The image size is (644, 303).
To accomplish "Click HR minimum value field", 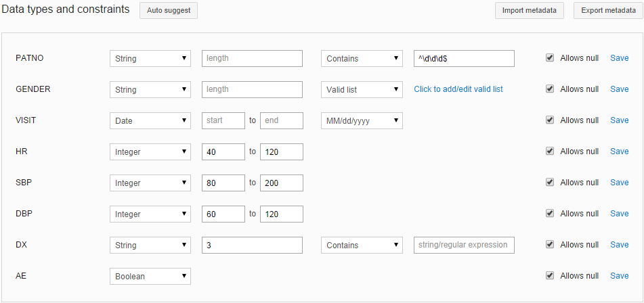I will [x=223, y=152].
